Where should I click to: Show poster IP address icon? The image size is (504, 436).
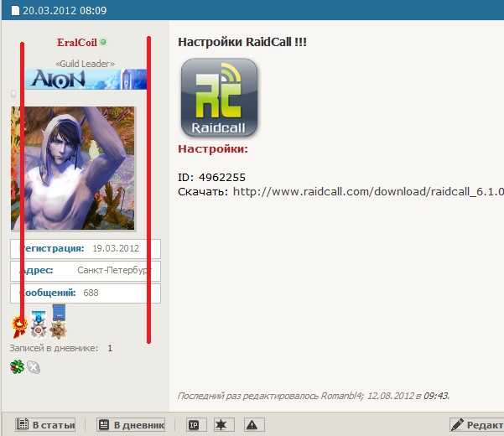tap(196, 425)
